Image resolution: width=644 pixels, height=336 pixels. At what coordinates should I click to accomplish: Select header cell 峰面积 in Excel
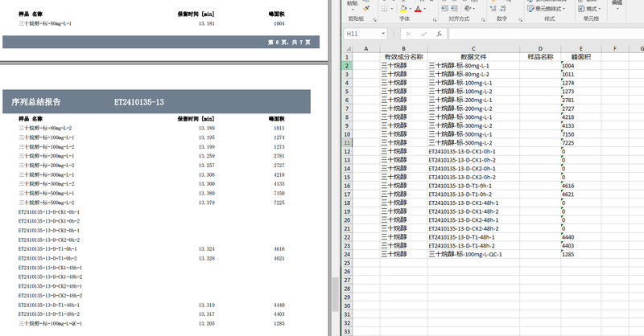coord(580,57)
